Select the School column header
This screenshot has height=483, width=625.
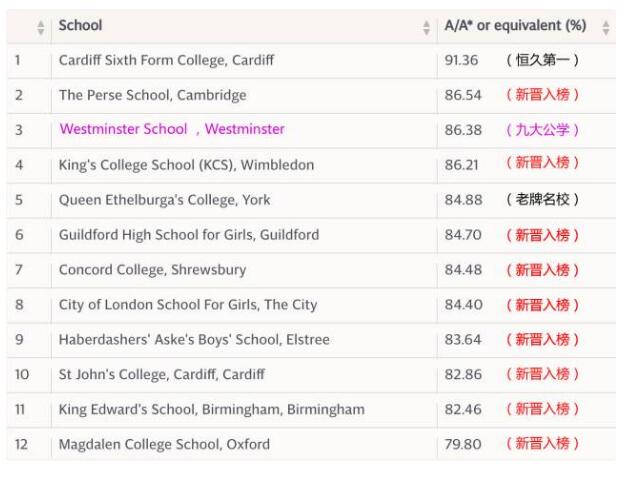81,26
